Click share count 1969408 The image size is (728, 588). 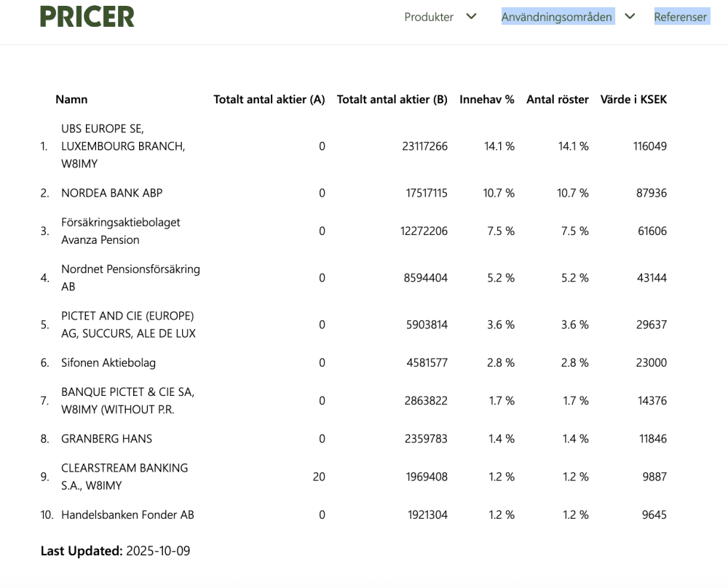427,477
